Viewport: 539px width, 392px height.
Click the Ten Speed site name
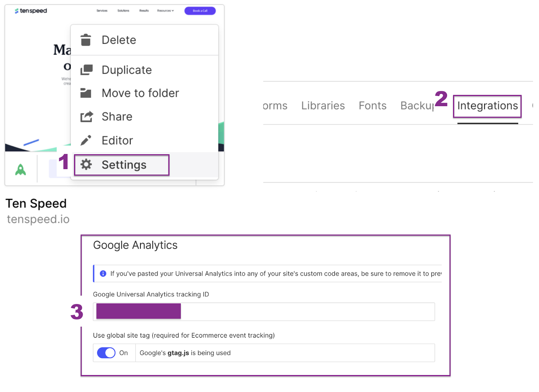tap(36, 203)
